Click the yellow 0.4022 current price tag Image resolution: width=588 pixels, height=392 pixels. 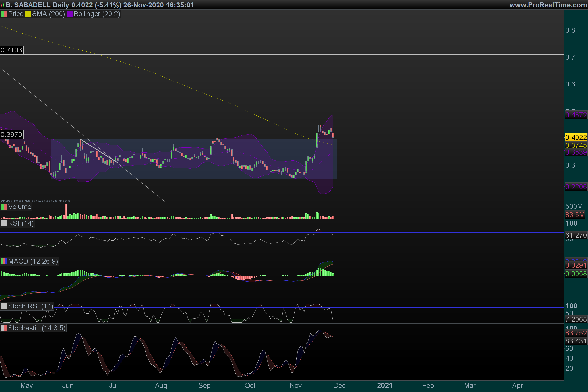(x=576, y=137)
